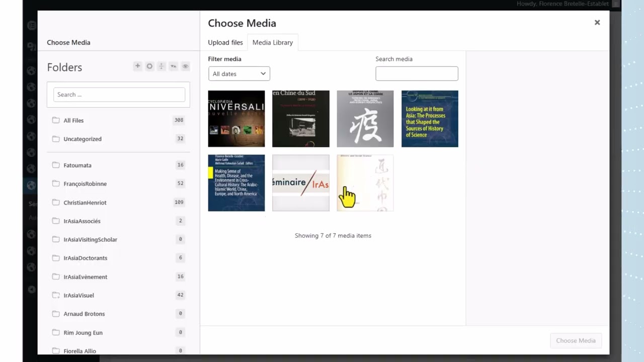
Task: Add a new folder with the plus icon
Action: click(x=137, y=66)
